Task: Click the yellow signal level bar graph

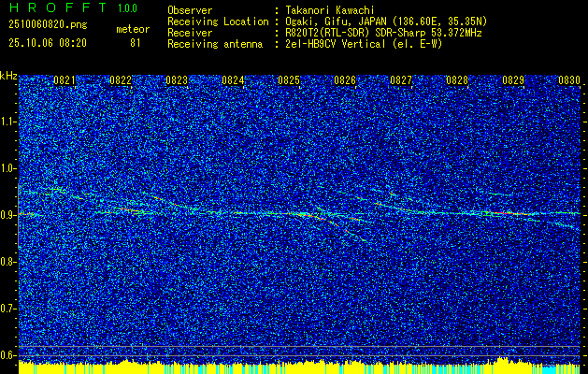Action: click(300, 367)
